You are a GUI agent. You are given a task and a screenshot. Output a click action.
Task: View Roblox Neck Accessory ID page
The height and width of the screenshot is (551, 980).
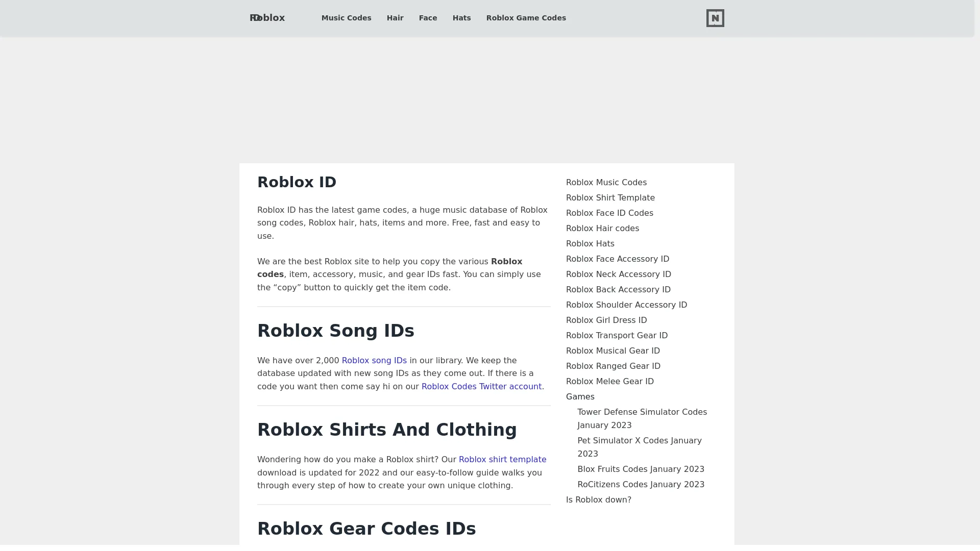click(x=619, y=274)
